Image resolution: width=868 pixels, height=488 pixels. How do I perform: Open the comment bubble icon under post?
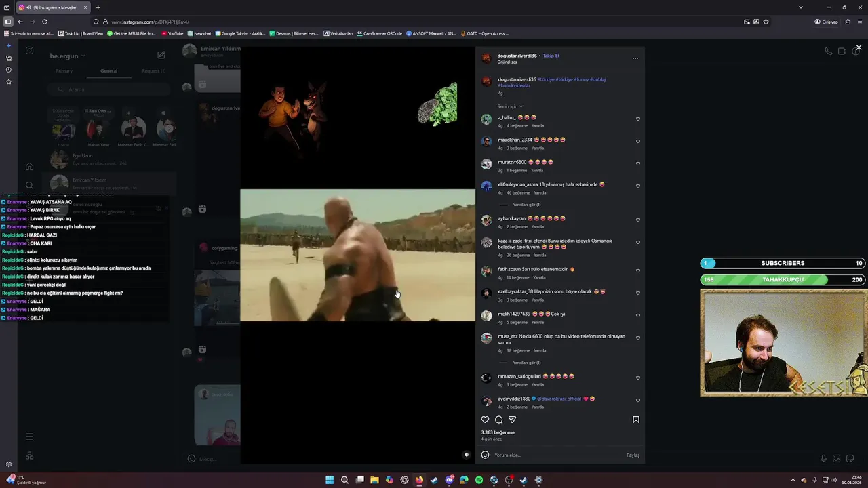click(x=498, y=420)
